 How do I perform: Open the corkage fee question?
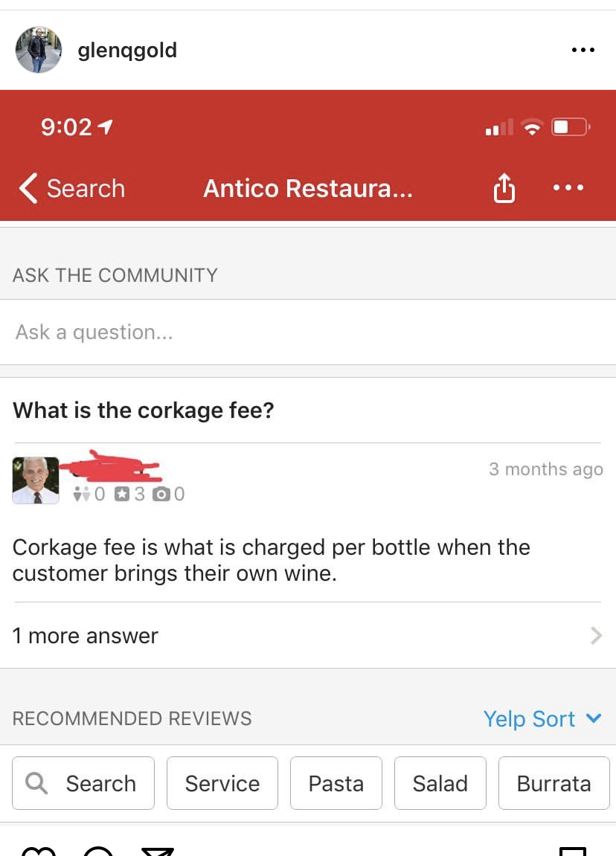pyautogui.click(x=144, y=410)
